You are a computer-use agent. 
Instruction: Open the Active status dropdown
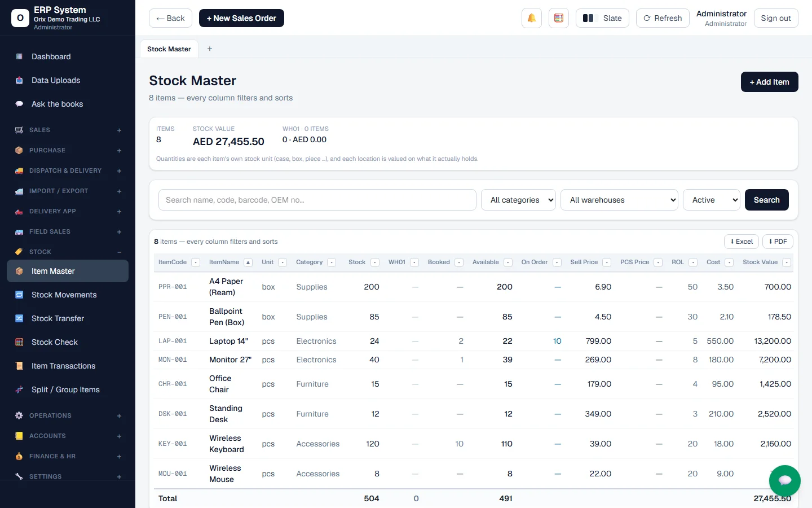(711, 200)
